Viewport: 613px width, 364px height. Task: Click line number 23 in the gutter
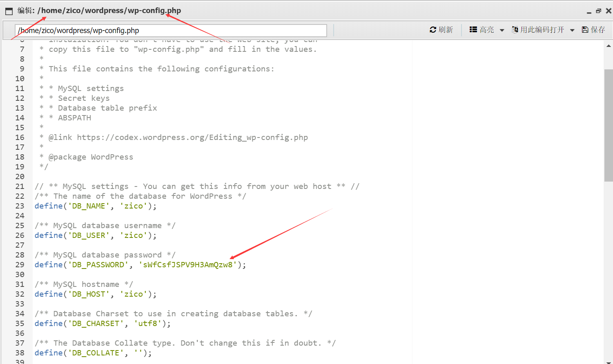point(20,206)
